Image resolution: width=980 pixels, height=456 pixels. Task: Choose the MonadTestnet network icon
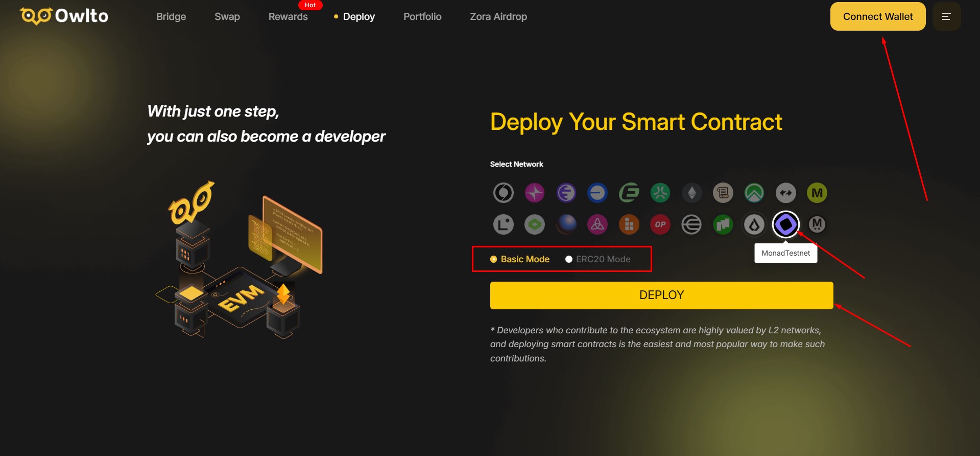(x=785, y=224)
